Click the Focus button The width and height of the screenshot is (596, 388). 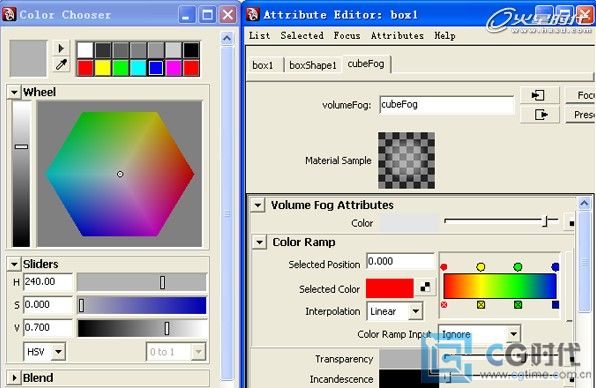pyautogui.click(x=580, y=95)
